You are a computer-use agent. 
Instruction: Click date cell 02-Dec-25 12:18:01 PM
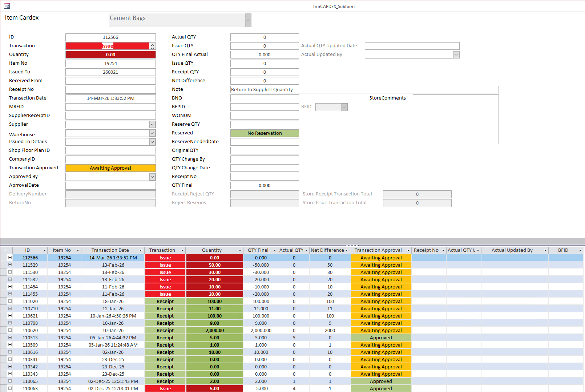pyautogui.click(x=113, y=388)
